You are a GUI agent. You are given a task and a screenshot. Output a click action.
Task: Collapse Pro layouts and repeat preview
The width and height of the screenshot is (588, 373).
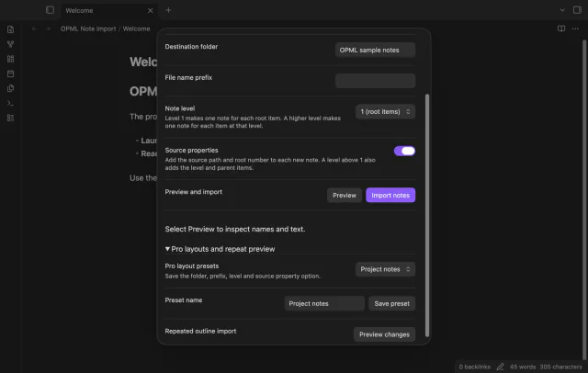click(220, 249)
